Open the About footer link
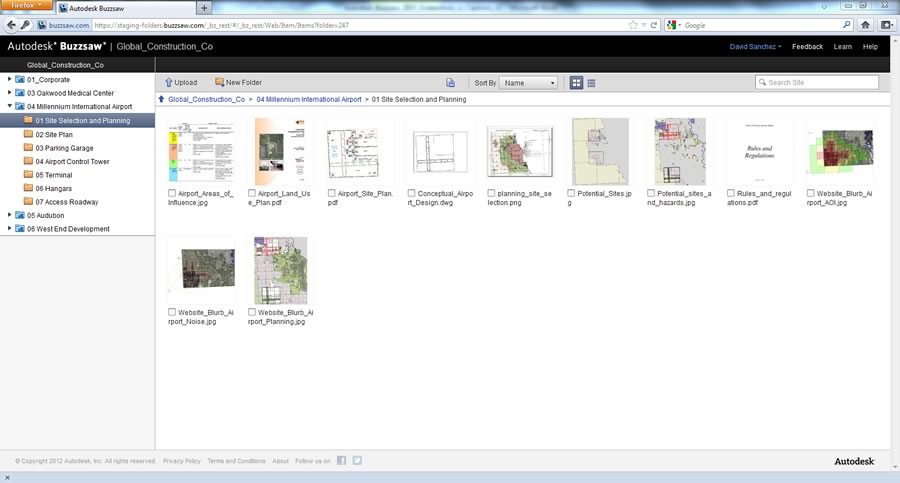Image resolution: width=900 pixels, height=483 pixels. tap(281, 461)
